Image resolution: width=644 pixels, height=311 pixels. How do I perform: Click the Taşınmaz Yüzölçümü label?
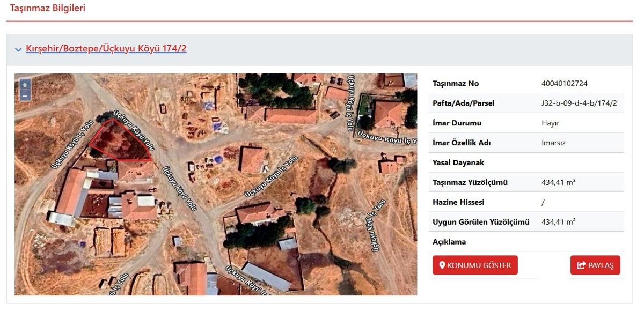tap(470, 183)
